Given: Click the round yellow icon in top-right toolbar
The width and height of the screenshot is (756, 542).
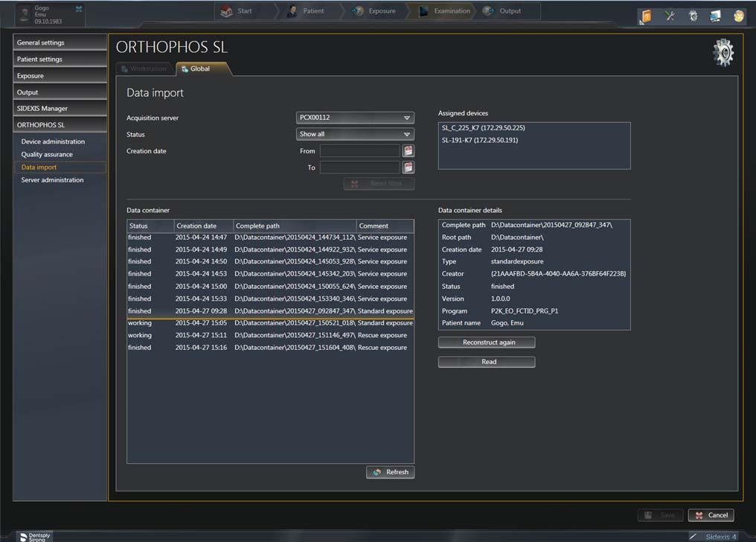Looking at the screenshot, I should (739, 16).
